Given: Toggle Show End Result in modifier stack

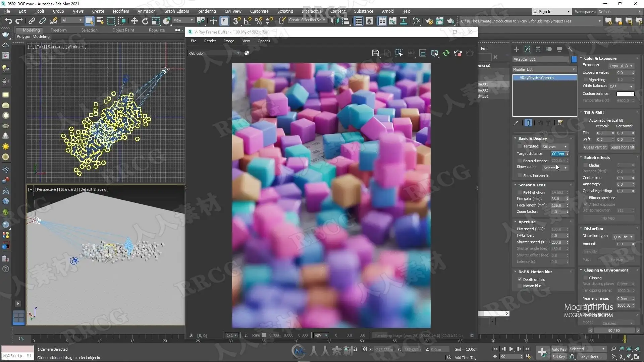Looking at the screenshot, I should tap(528, 123).
